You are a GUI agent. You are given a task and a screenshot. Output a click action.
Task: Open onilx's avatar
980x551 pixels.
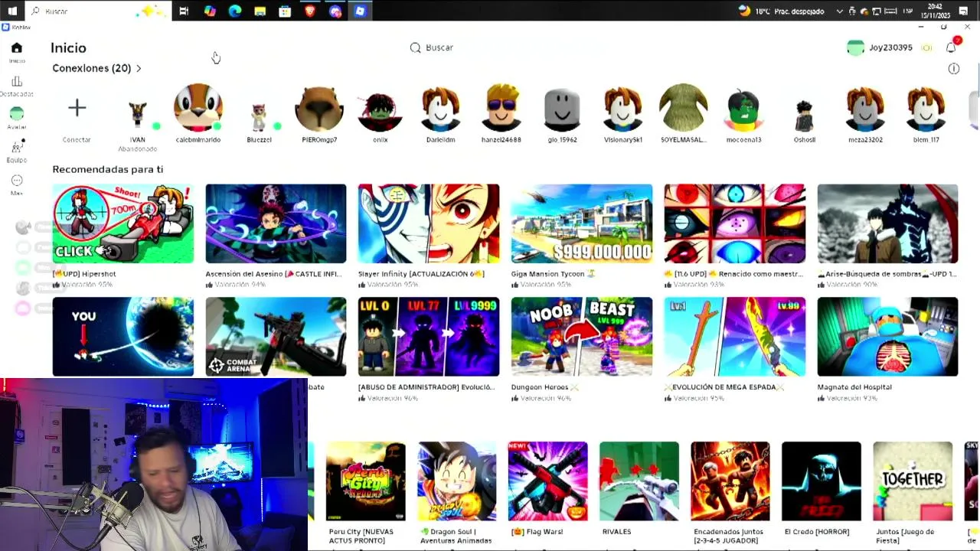click(380, 112)
